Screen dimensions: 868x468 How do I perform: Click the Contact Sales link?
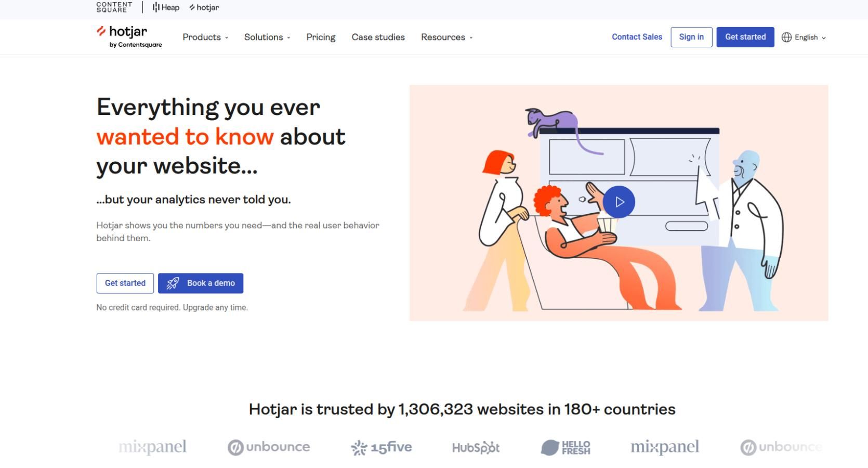click(x=637, y=37)
